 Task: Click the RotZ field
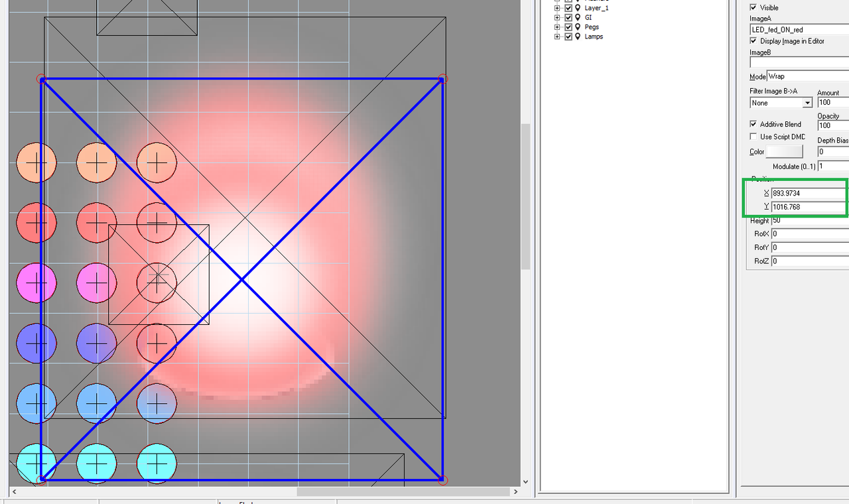click(x=810, y=261)
